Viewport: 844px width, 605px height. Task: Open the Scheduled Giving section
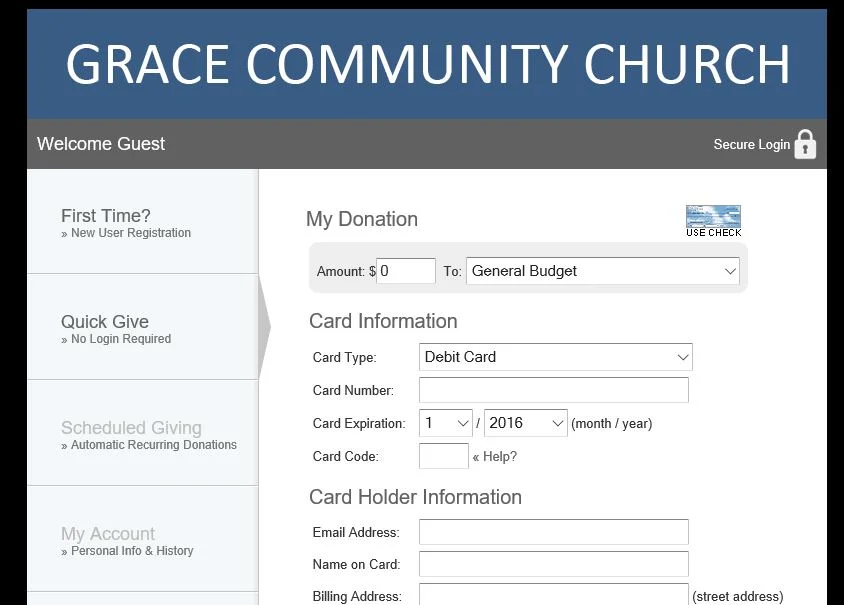143,433
